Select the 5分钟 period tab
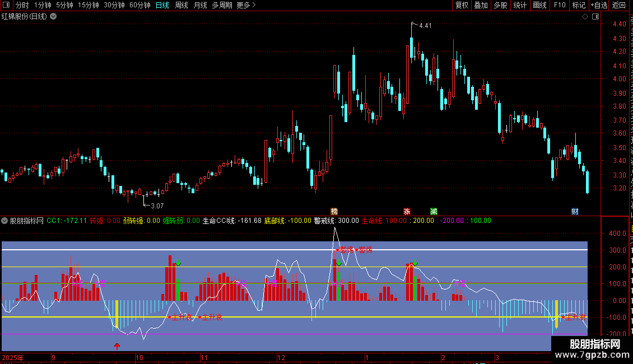The width and height of the screenshot is (633, 364). 64,5
